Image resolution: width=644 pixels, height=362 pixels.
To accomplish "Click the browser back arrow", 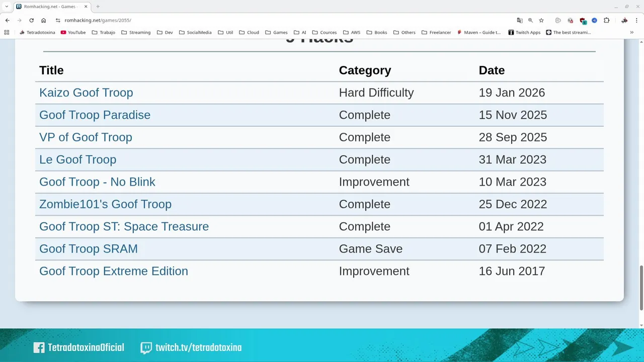I will click(x=7, y=20).
